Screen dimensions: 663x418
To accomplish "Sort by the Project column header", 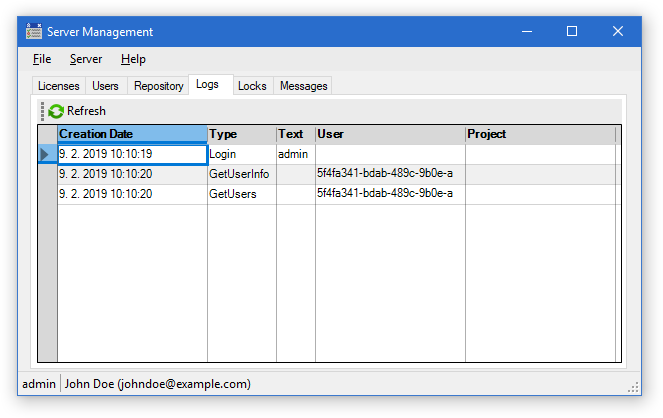I will point(540,134).
